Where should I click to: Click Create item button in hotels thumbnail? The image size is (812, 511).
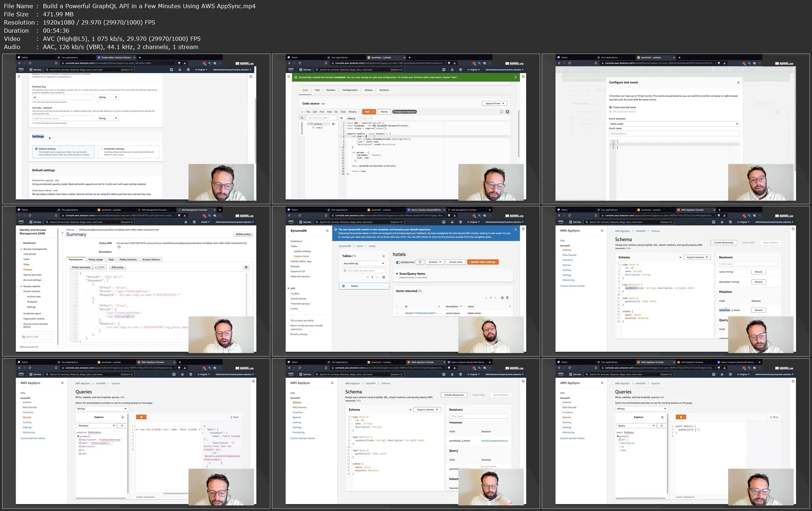[456, 262]
